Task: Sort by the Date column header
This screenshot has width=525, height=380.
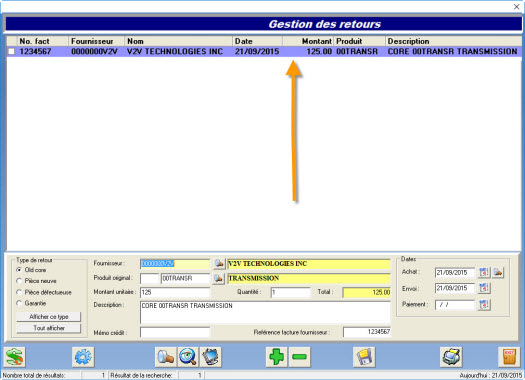Action: (x=257, y=41)
